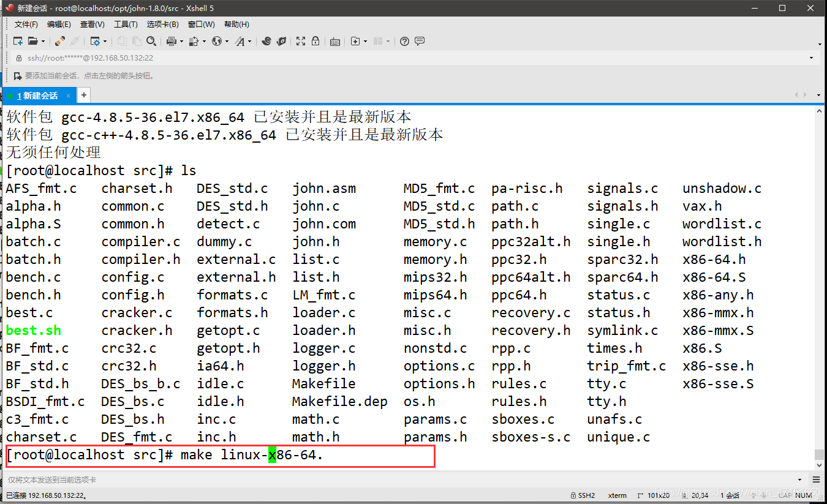Click the chat feedback bubble icon

(x=420, y=41)
